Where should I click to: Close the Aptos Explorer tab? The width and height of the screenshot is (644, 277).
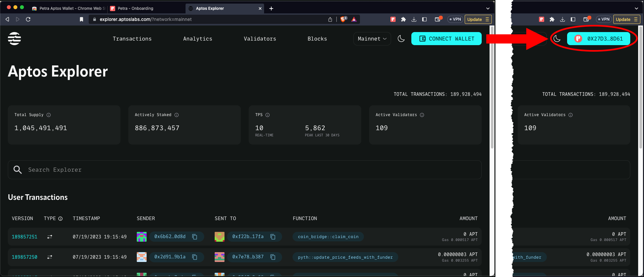coord(260,9)
